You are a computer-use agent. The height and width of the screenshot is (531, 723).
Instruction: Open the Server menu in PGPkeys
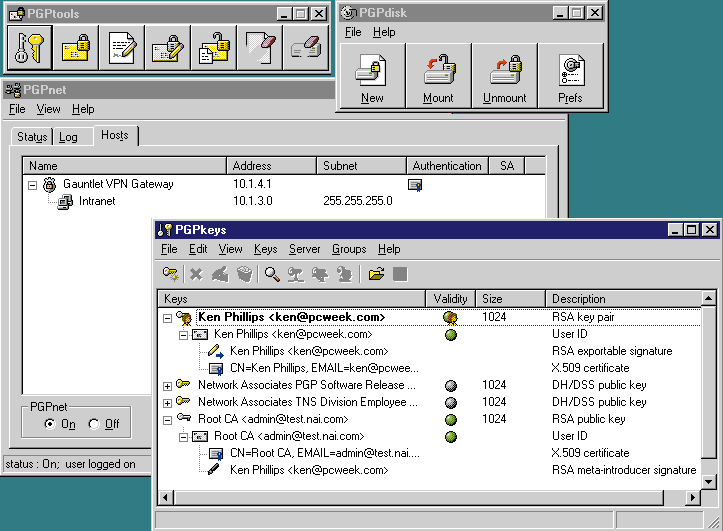[304, 249]
